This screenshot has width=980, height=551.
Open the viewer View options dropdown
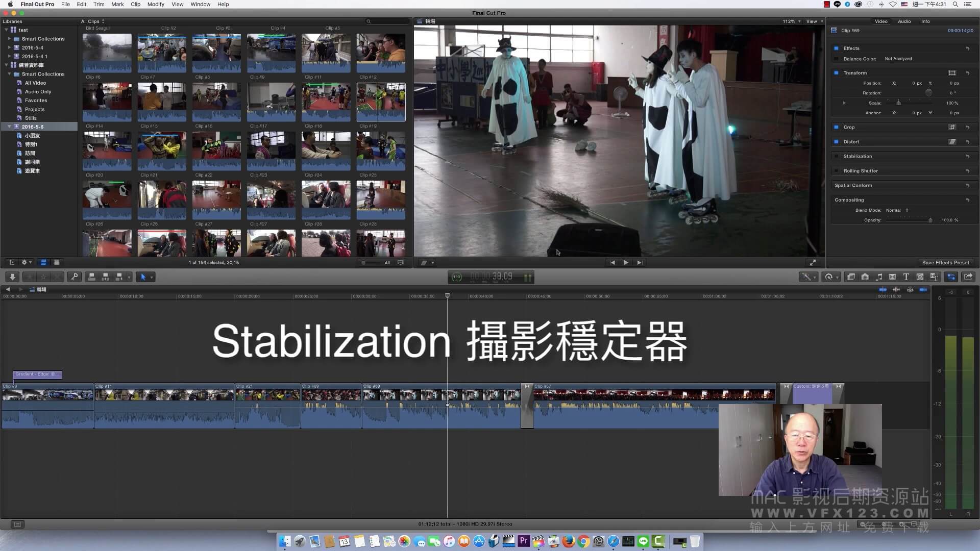[814, 21]
